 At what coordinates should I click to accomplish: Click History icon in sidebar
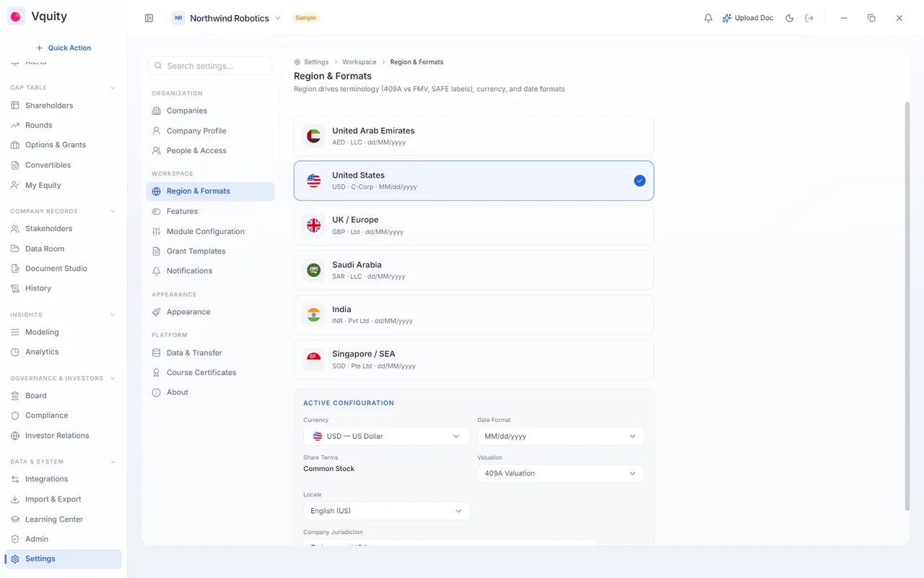[15, 288]
